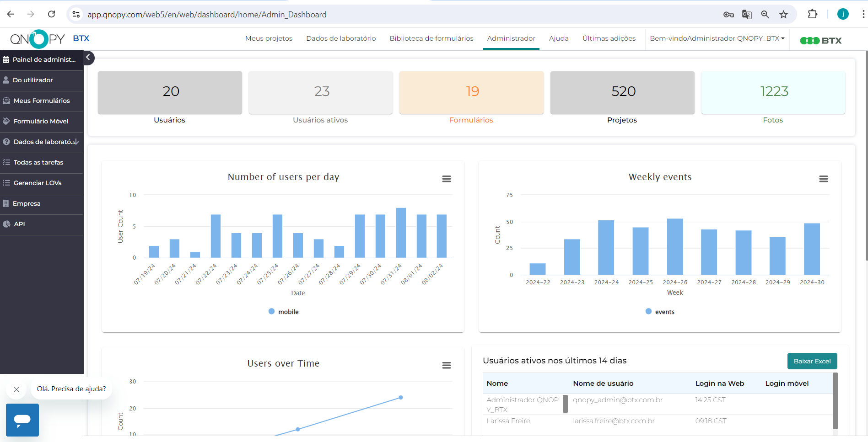The width and height of the screenshot is (868, 442).
Task: Open the Weekly events chart export menu
Action: pyautogui.click(x=824, y=179)
